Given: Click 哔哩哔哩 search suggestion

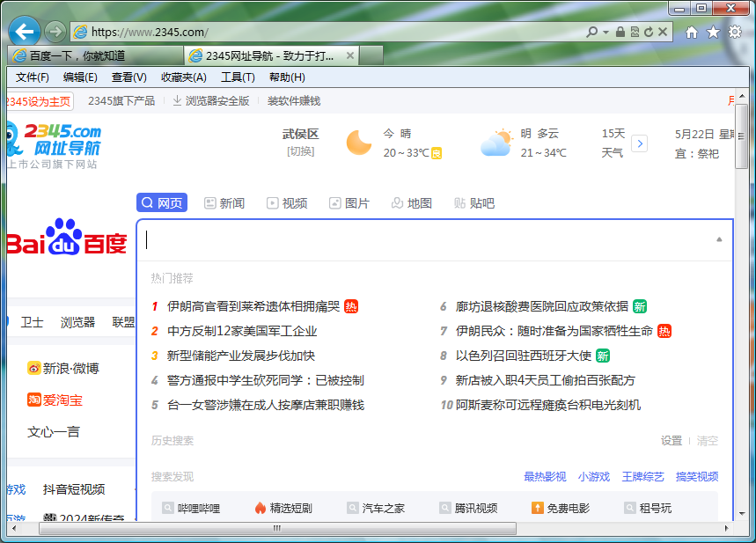Looking at the screenshot, I should 191,508.
